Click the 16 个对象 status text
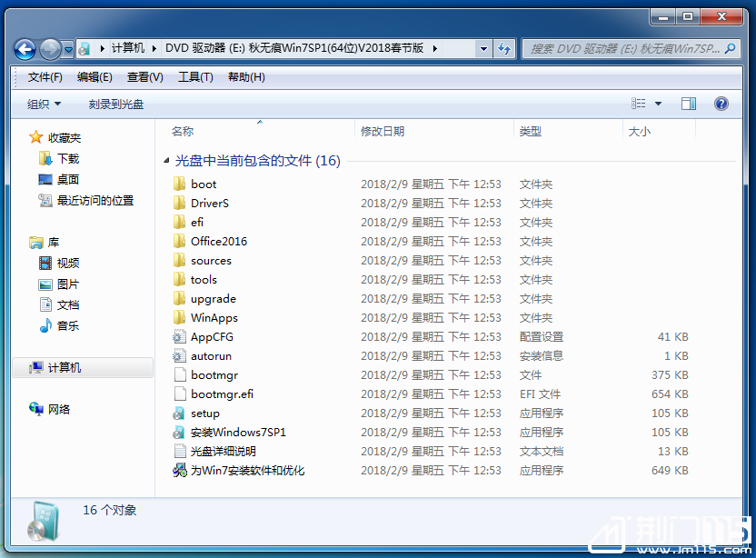The width and height of the screenshot is (756, 558). (109, 510)
